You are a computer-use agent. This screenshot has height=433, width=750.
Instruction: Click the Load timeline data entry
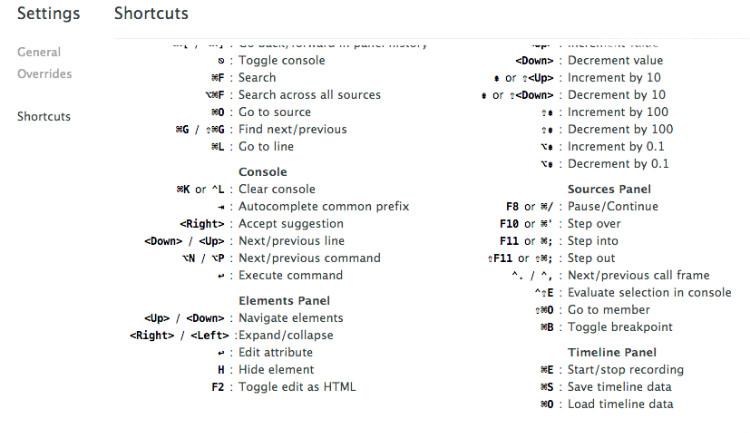tap(620, 404)
